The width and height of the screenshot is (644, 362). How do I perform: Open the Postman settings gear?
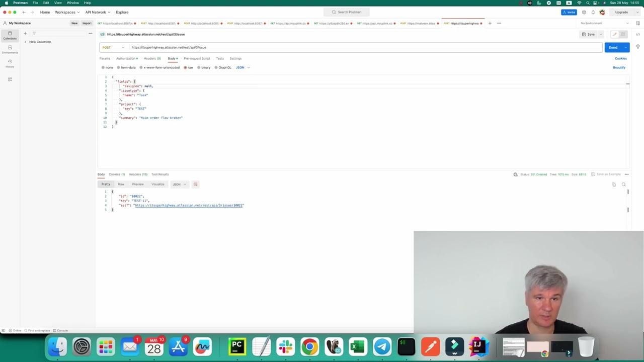[584, 12]
